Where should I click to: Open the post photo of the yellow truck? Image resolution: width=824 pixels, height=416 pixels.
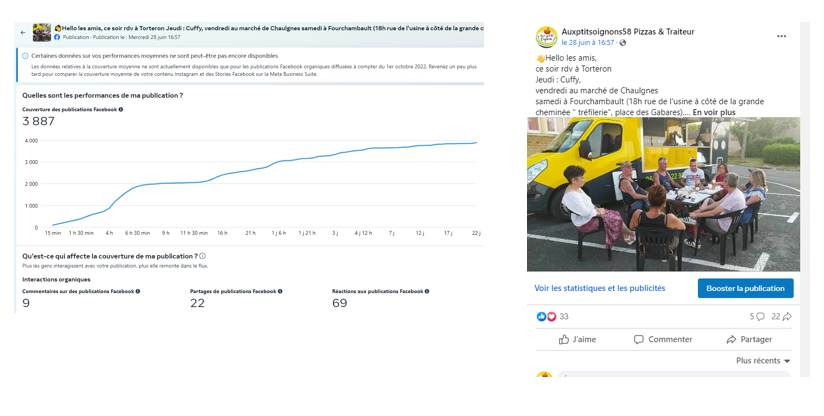(663, 194)
